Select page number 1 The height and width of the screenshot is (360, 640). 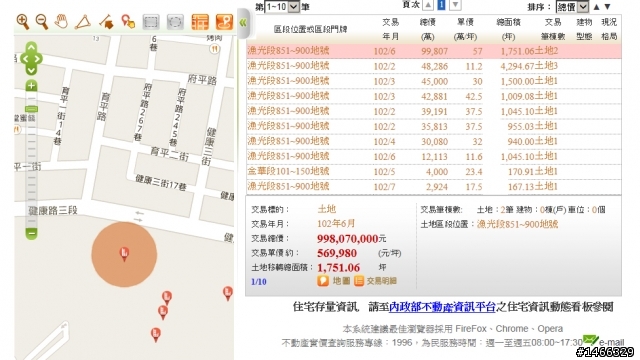tap(441, 5)
